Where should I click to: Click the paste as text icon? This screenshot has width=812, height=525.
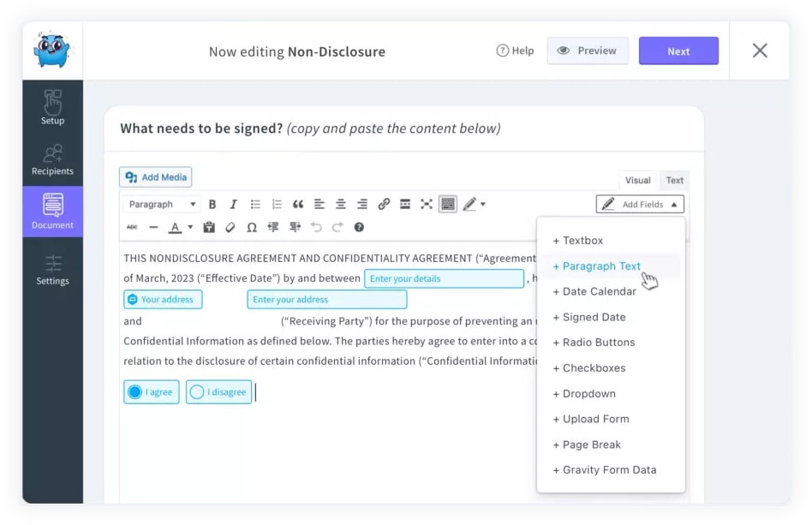209,227
